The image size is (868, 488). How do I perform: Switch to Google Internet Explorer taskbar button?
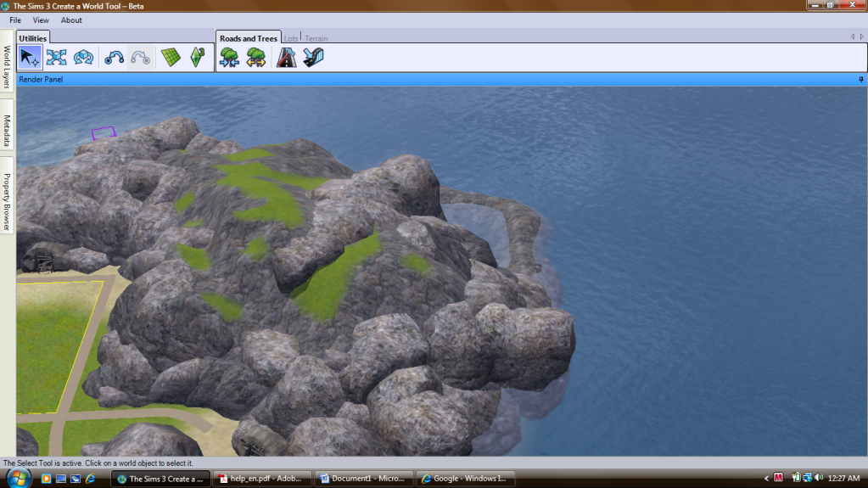point(465,479)
